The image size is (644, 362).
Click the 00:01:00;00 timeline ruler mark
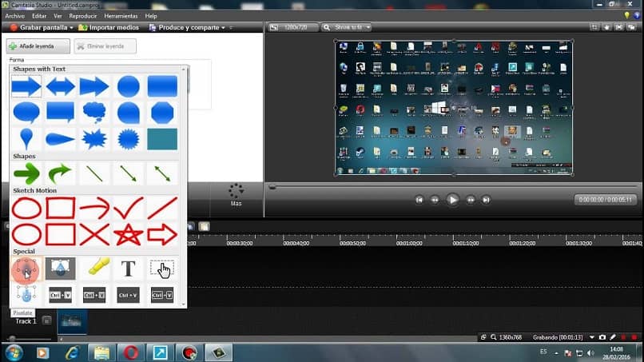point(409,243)
